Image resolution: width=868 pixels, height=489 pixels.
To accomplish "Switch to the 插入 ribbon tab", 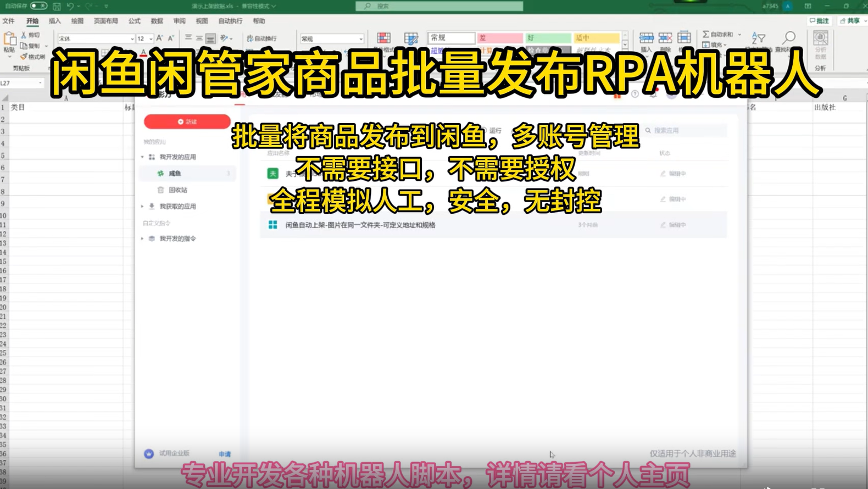I will 55,21.
